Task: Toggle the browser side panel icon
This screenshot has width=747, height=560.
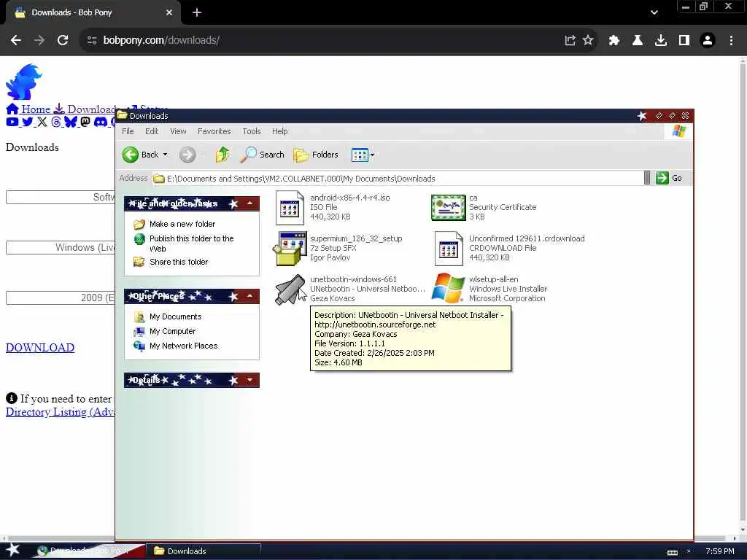Action: [x=684, y=40]
